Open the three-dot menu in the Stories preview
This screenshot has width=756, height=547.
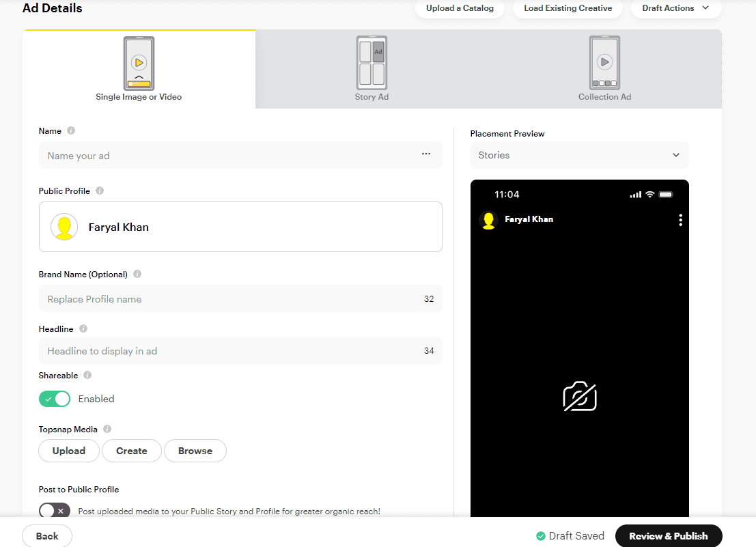(680, 220)
